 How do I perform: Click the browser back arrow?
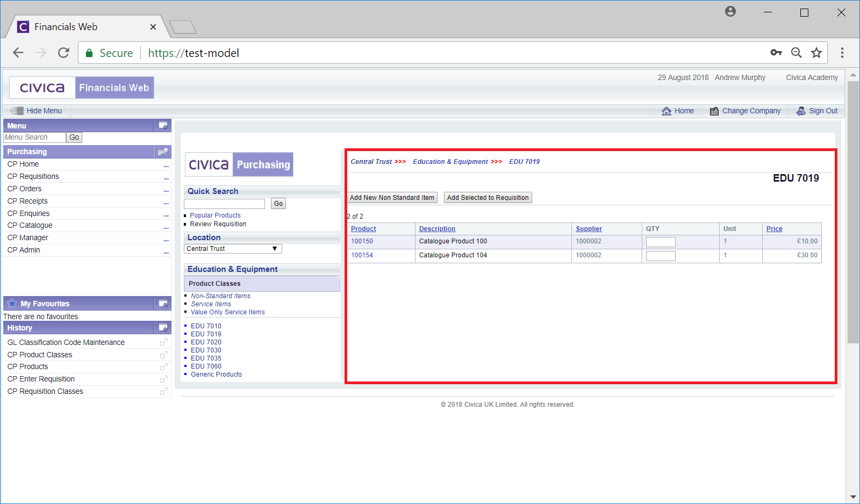18,53
